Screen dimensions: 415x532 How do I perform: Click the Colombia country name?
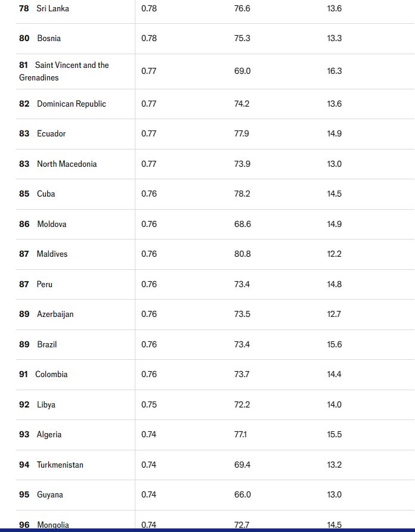pyautogui.click(x=51, y=374)
